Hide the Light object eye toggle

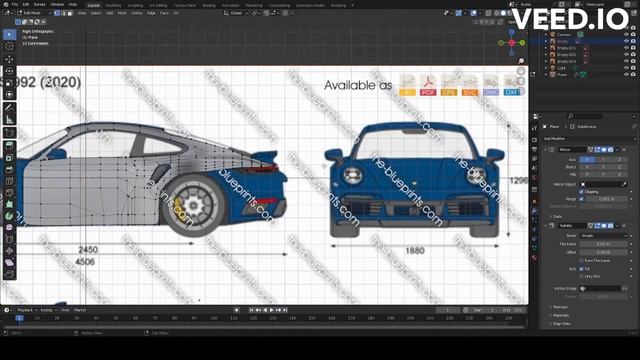[626, 68]
